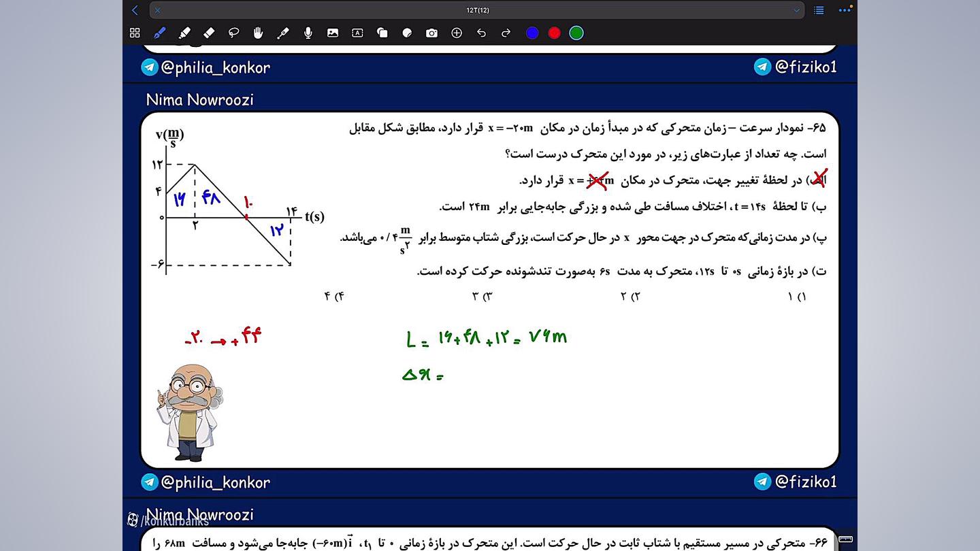Viewport: 980px width, 551px height.
Task: Select the Hand pan tool
Action: tap(259, 33)
